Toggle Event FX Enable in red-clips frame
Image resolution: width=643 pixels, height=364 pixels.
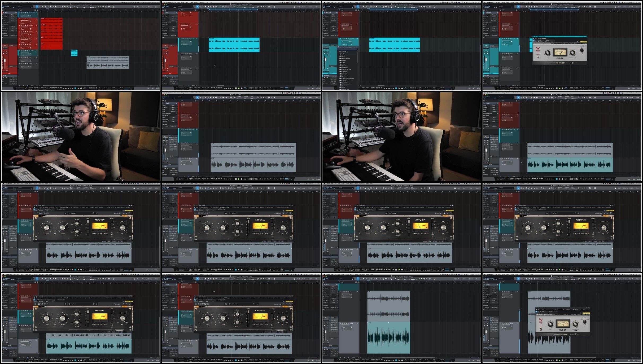click(x=13, y=78)
